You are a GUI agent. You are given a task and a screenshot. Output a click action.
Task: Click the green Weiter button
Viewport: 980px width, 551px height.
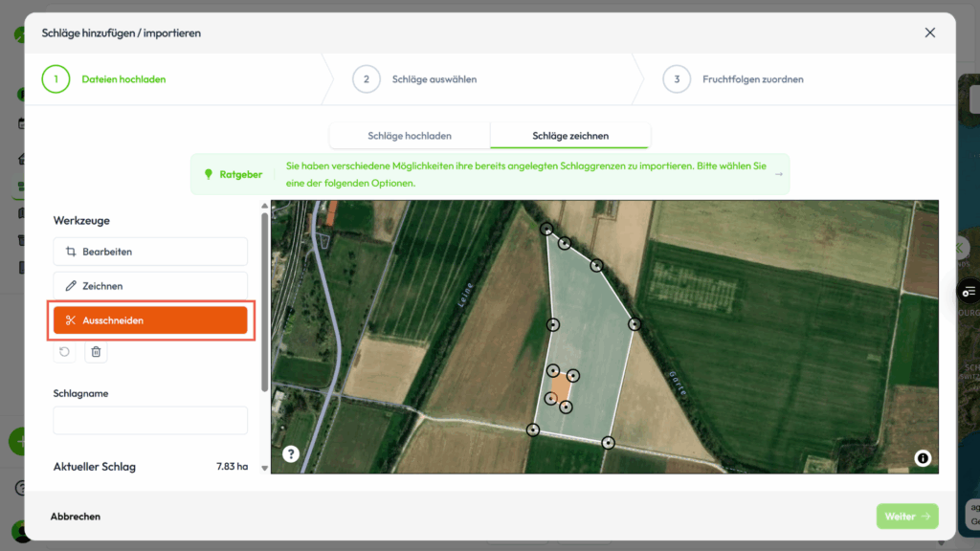tap(906, 517)
